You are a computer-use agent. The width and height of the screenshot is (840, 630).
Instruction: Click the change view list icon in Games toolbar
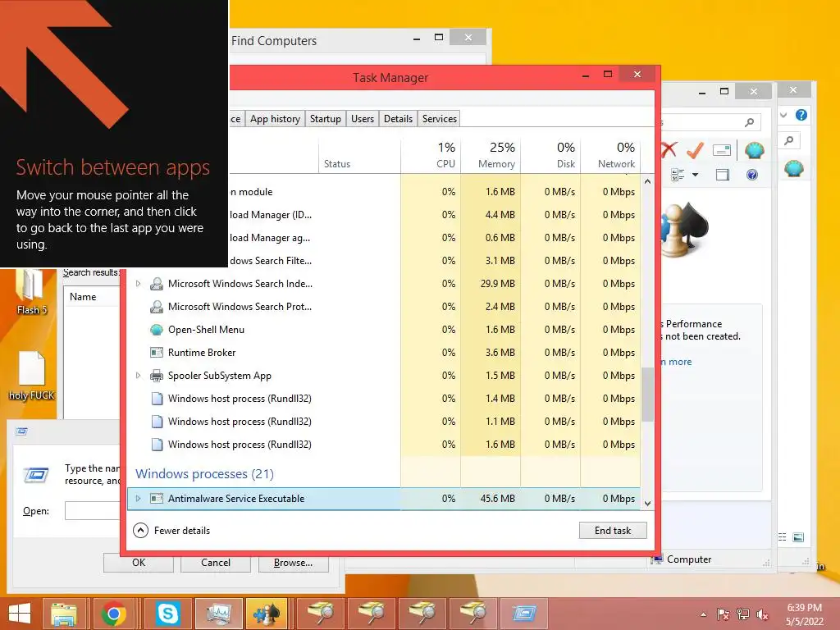pos(678,175)
